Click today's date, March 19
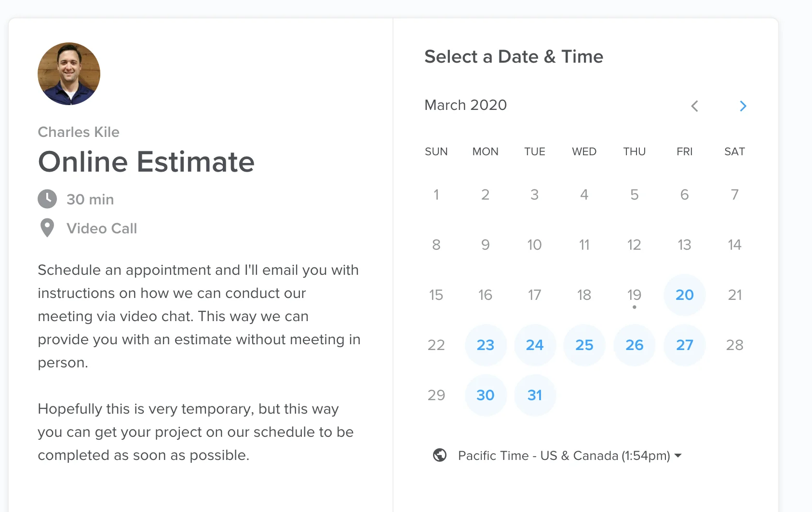 point(634,295)
